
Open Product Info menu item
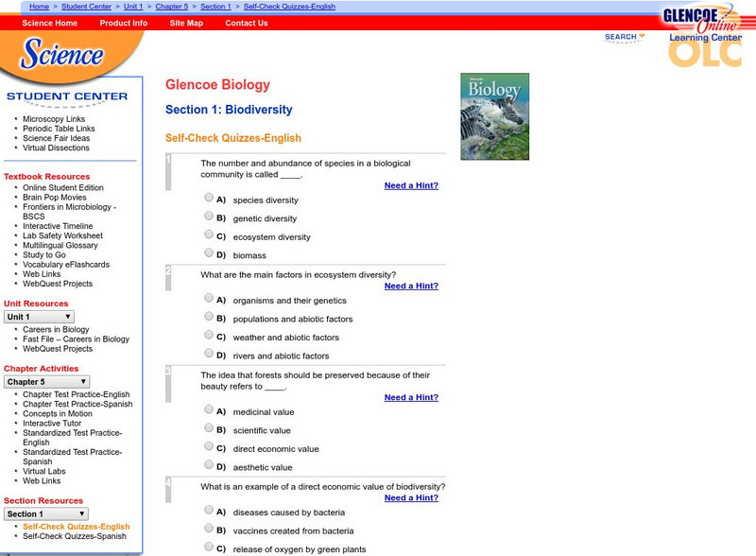(x=124, y=23)
